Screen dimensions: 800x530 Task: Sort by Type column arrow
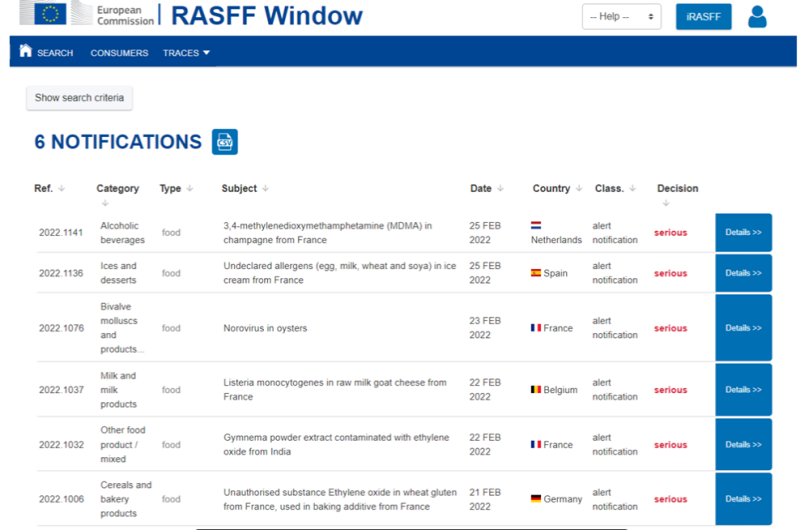(190, 188)
